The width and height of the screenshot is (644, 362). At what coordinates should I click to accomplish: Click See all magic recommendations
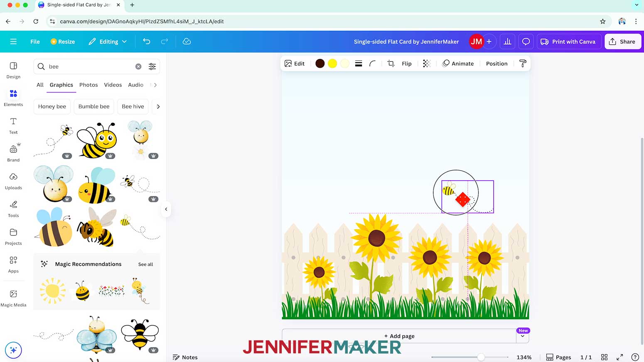[145, 264]
